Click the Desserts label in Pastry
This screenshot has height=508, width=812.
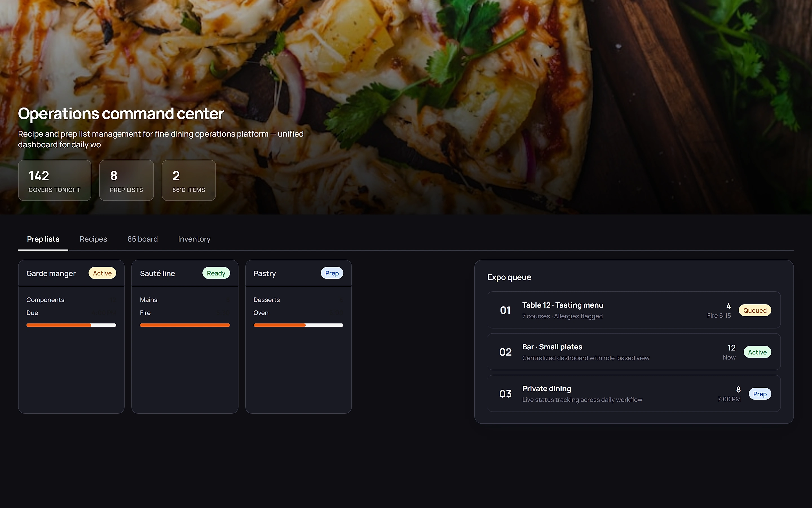266,300
